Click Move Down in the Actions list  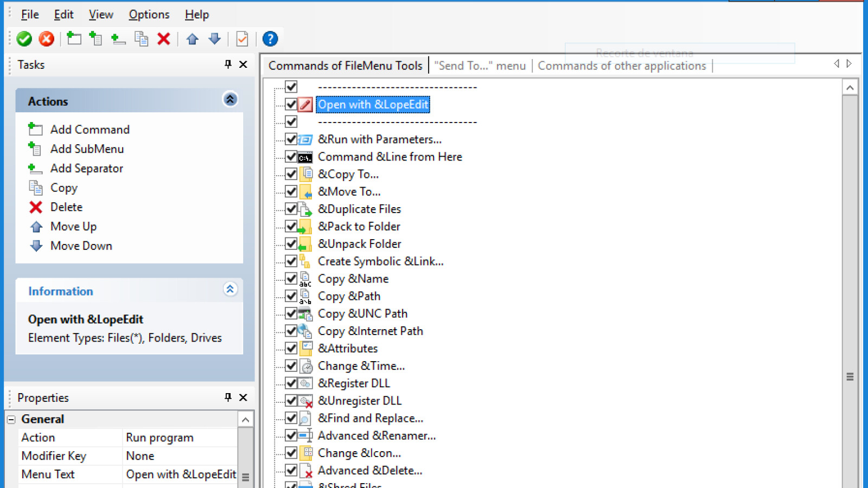(71, 246)
